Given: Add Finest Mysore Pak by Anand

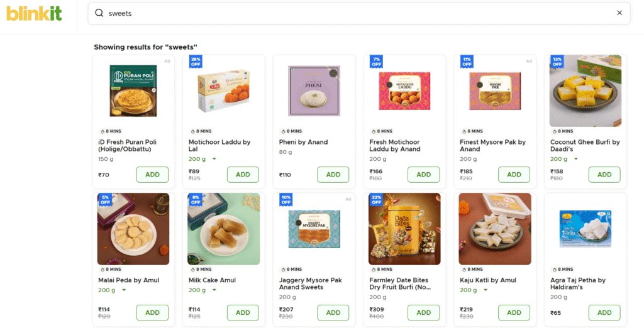Looking at the screenshot, I should (514, 175).
